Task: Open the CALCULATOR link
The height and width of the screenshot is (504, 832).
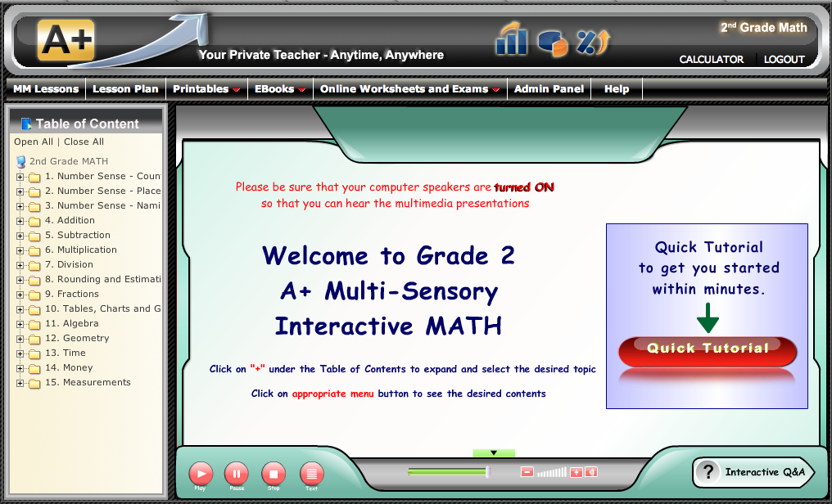Action: [x=711, y=60]
